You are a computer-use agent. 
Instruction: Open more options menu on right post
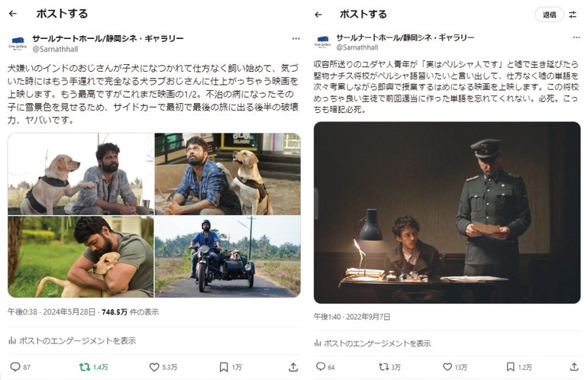tap(577, 37)
